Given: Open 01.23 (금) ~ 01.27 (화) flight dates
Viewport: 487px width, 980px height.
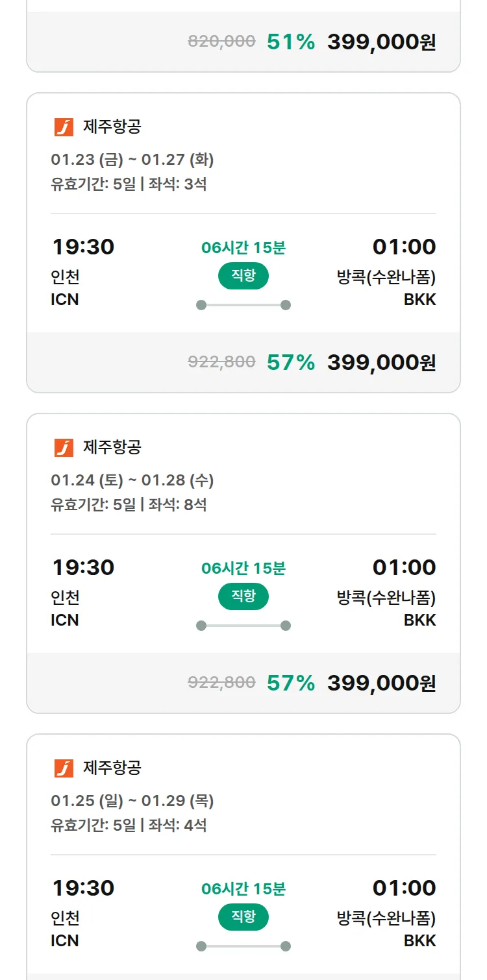Looking at the screenshot, I should pyautogui.click(x=132, y=160).
